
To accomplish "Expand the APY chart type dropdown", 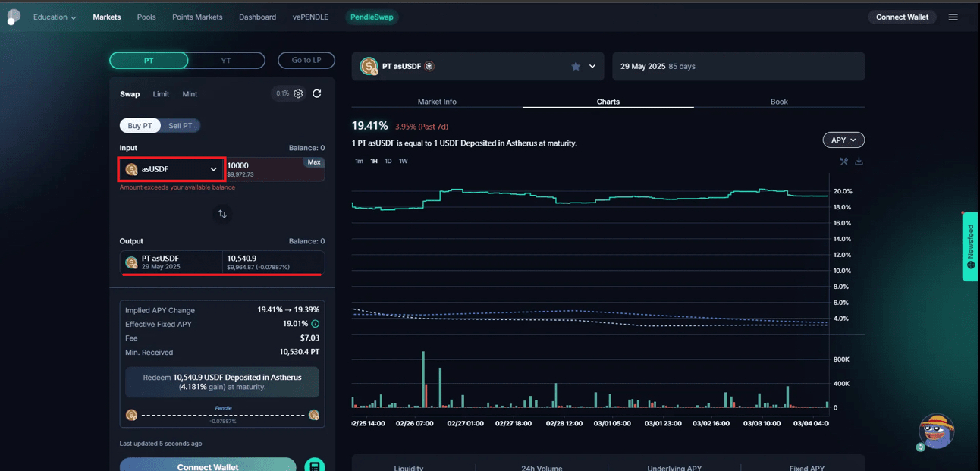I will tap(843, 140).
